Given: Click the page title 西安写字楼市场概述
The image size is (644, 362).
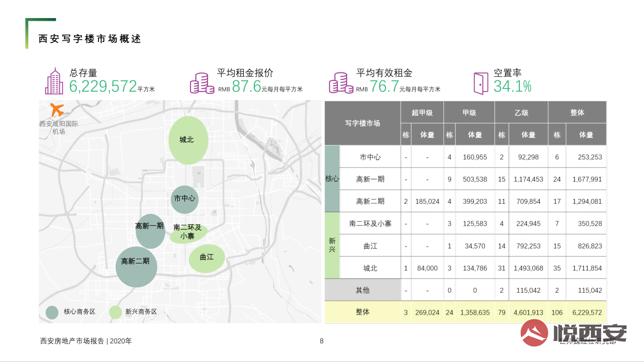Looking at the screenshot, I should (90, 39).
